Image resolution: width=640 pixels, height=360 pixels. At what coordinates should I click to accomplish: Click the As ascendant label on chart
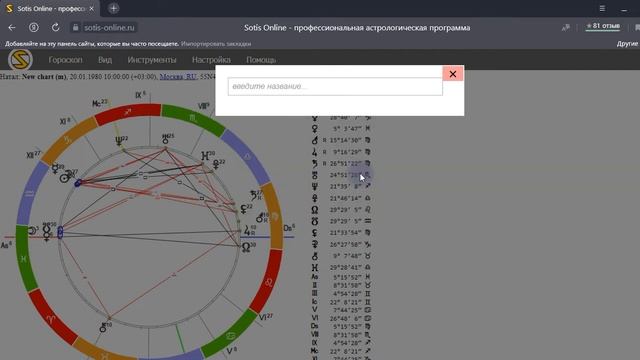coord(6,245)
